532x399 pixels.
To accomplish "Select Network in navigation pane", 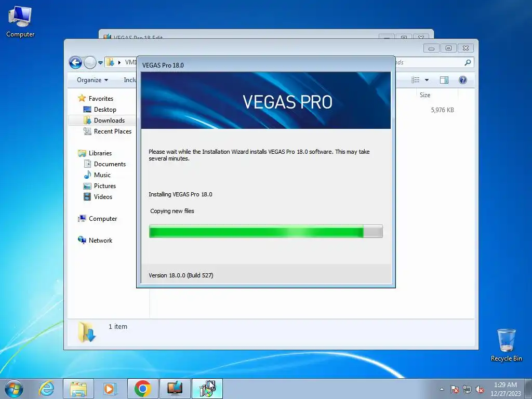I will [100, 240].
